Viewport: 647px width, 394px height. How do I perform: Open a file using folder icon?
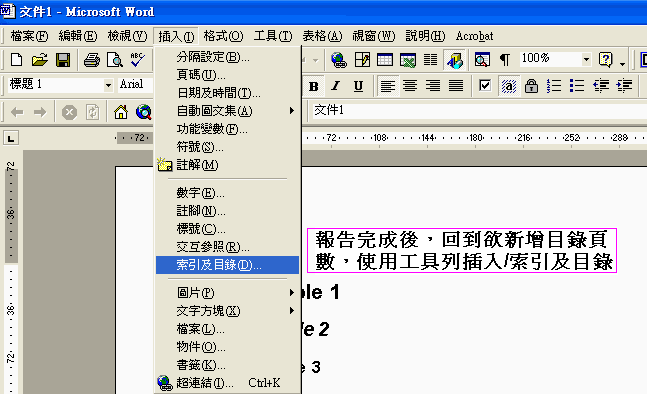click(40, 60)
